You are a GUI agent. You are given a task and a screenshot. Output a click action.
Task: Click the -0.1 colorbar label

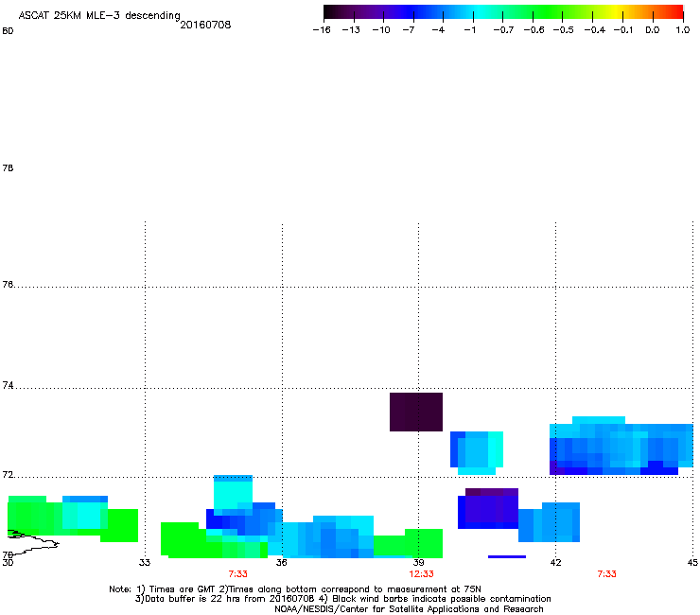[x=623, y=30]
